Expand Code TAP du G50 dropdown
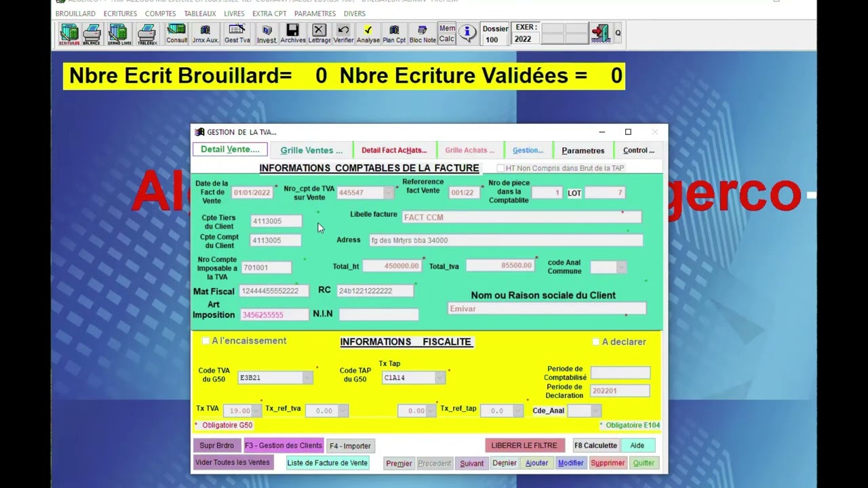This screenshot has height=488, width=868. (440, 378)
